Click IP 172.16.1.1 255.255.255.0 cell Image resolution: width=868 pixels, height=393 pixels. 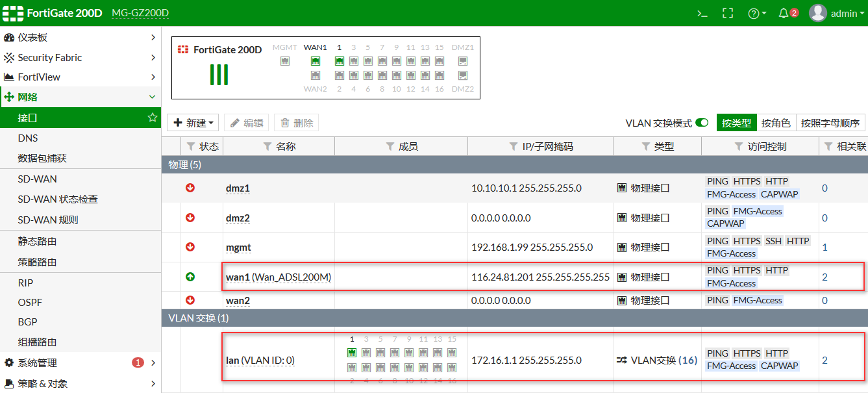[527, 360]
